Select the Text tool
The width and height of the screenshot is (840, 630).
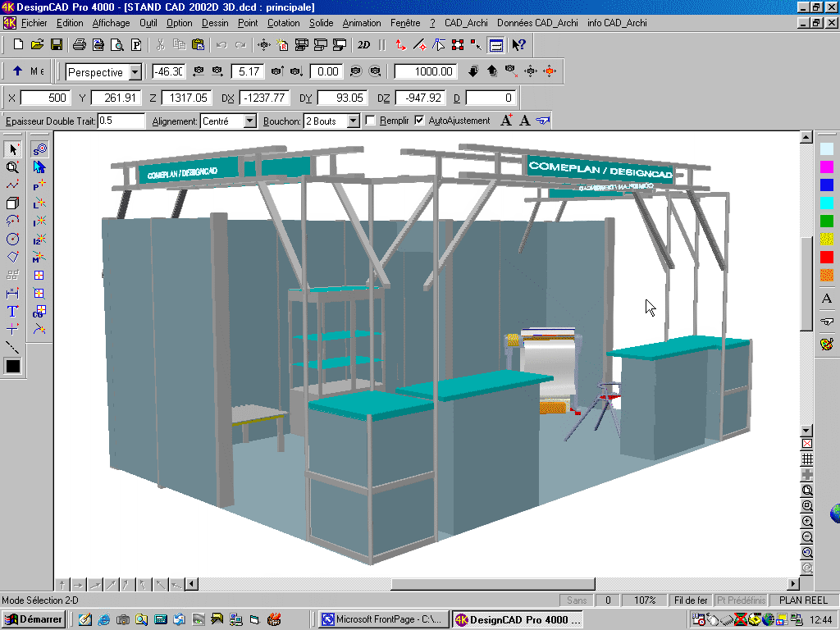click(x=13, y=312)
